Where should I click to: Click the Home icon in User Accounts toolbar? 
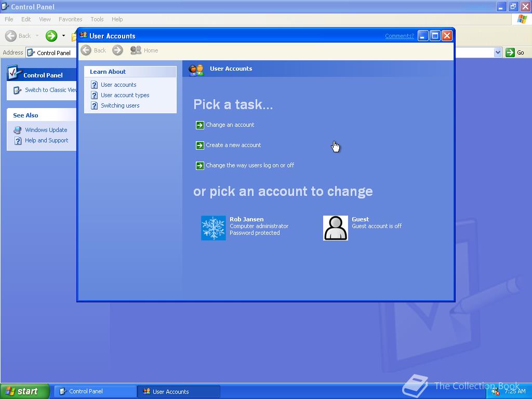click(136, 50)
